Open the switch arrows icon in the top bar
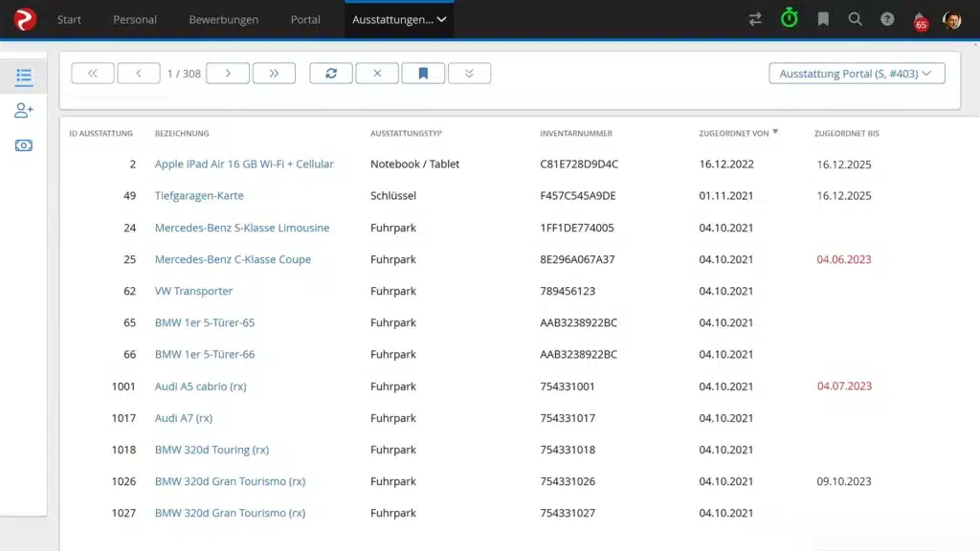Image resolution: width=980 pixels, height=551 pixels. [x=755, y=19]
